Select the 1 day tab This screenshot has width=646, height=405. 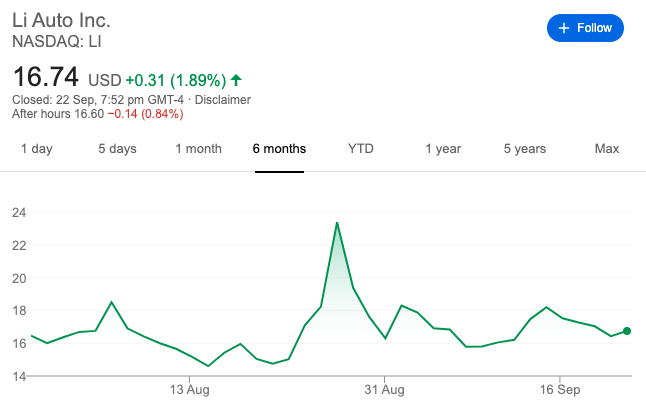pos(36,149)
